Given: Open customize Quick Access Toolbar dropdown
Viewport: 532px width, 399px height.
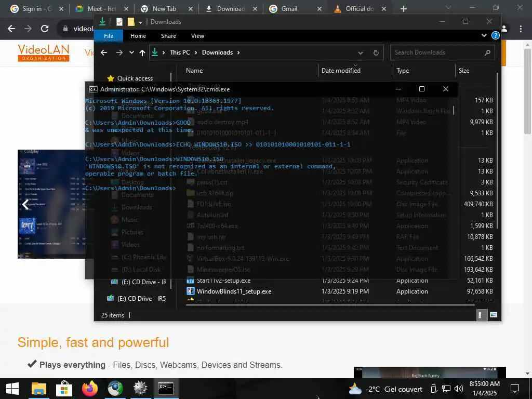Looking at the screenshot, I should point(140,22).
